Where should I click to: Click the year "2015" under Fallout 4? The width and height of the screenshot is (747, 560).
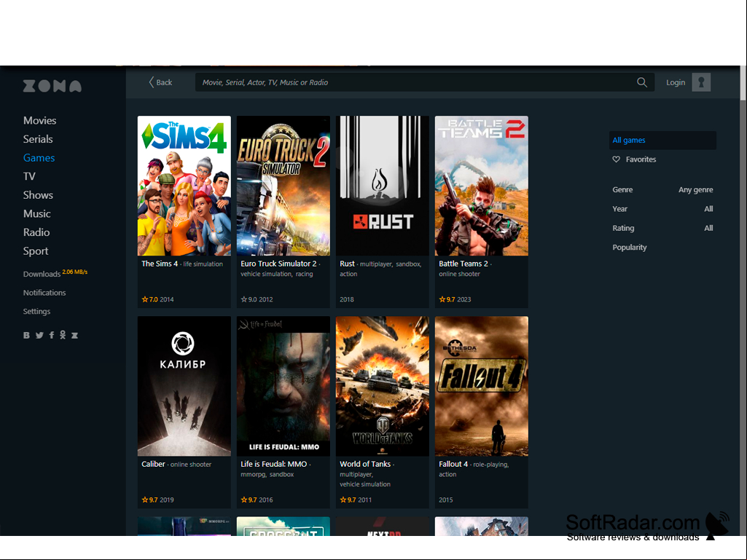point(446,500)
